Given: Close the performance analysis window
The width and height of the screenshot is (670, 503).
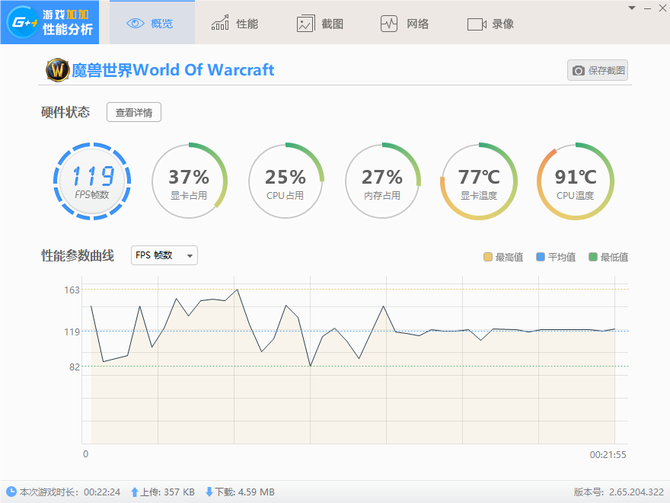Looking at the screenshot, I should click(x=662, y=8).
